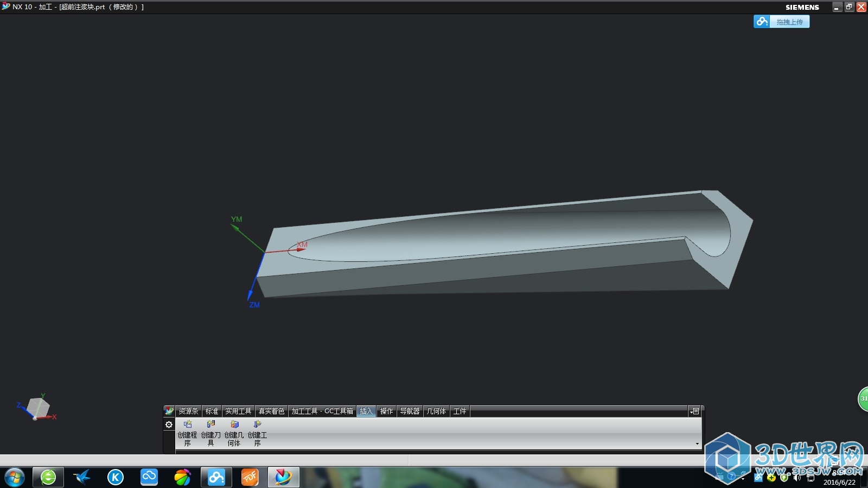The image size is (868, 488).
Task: Select the gray grooved block model
Action: tap(505, 244)
